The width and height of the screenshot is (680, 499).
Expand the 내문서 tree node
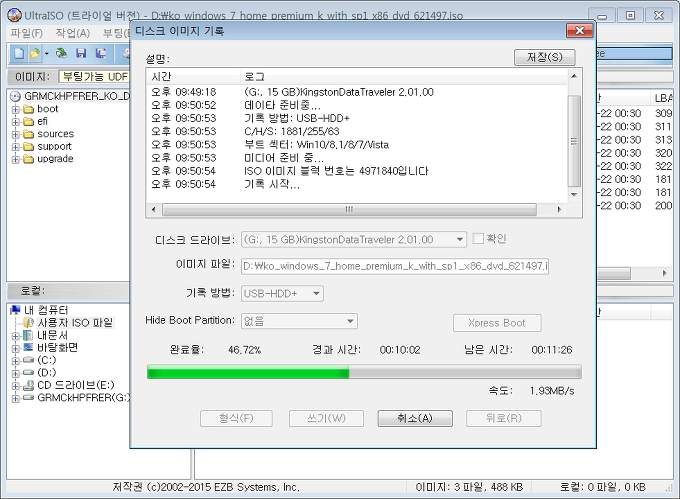tap(16, 336)
